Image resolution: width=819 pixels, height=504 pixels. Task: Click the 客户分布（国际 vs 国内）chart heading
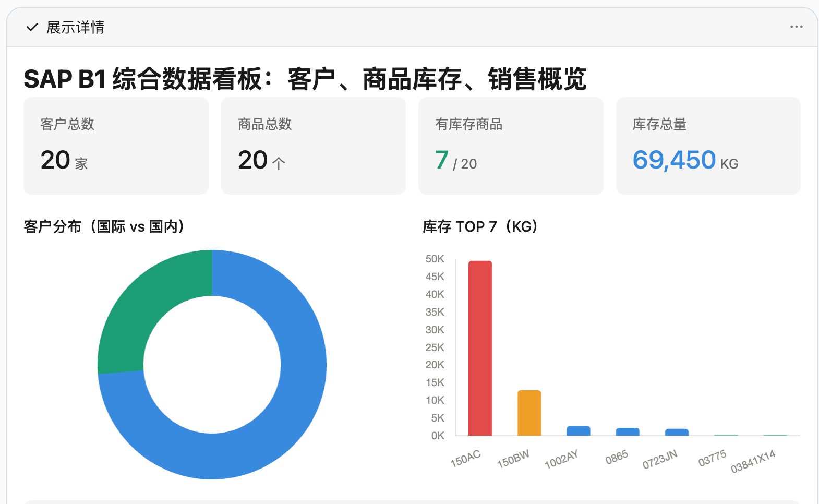(x=104, y=226)
